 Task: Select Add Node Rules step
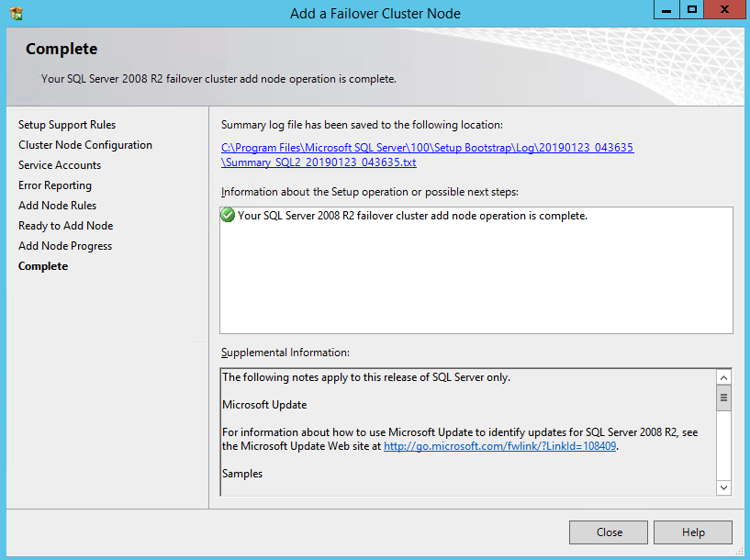(57, 206)
